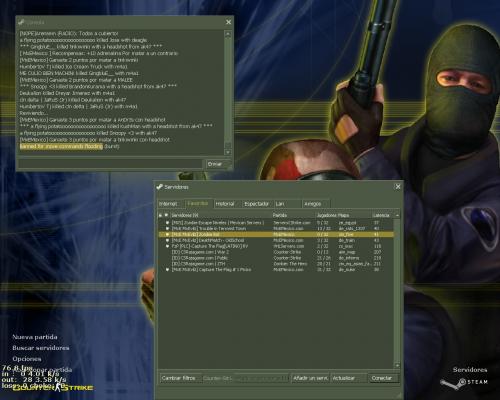This screenshot has width=500, height=400.
Task: Open the Espectador tab
Action: coord(256,204)
